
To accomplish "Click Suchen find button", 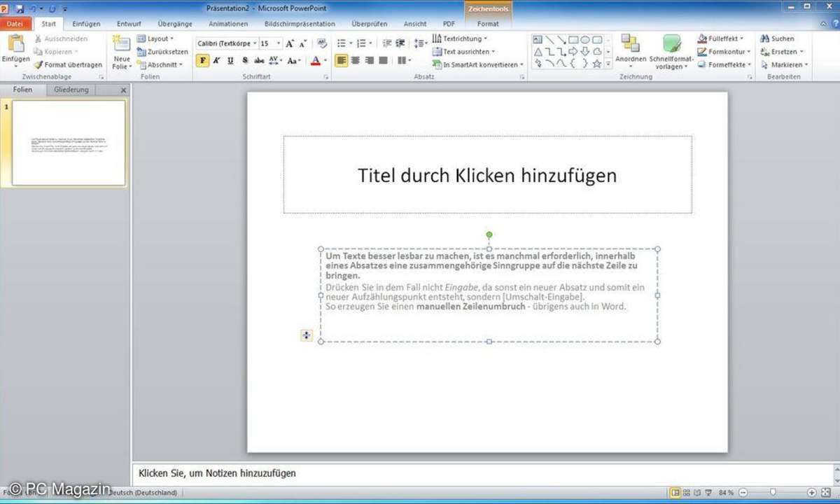I will pos(777,38).
